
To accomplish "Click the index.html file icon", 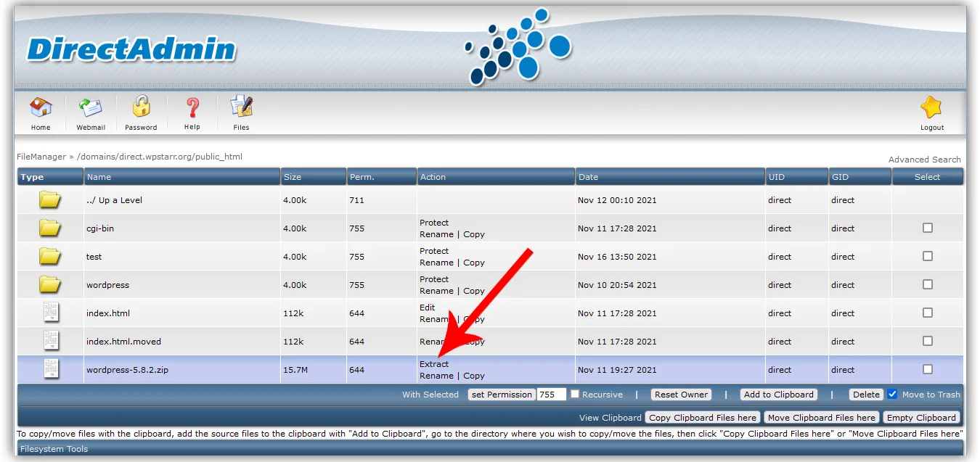I will 50,313.
